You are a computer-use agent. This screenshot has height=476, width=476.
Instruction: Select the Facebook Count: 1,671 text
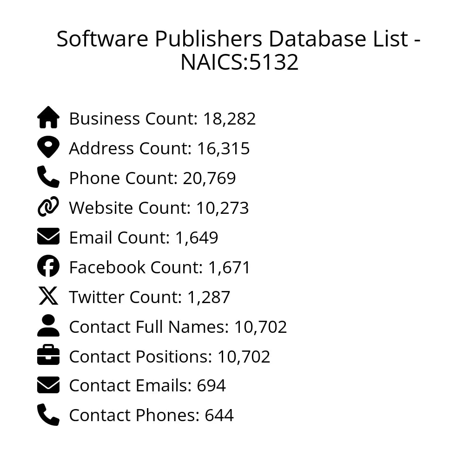pyautogui.click(x=159, y=267)
